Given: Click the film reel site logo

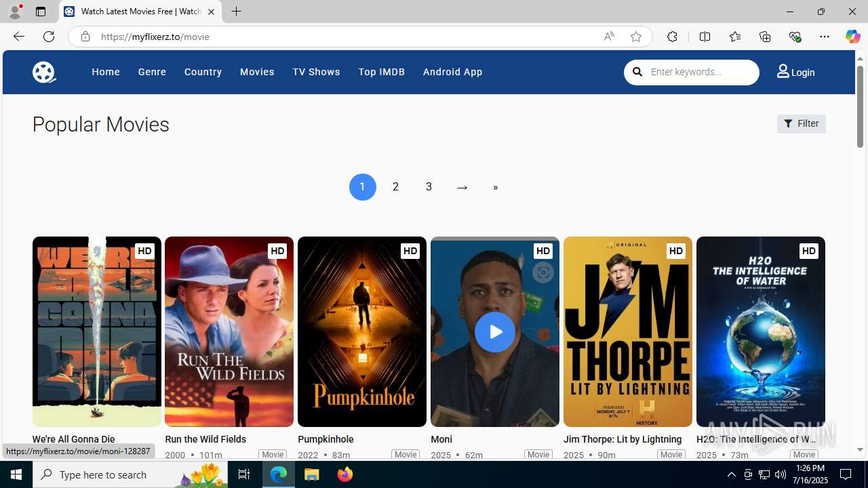Looking at the screenshot, I should click(x=44, y=72).
